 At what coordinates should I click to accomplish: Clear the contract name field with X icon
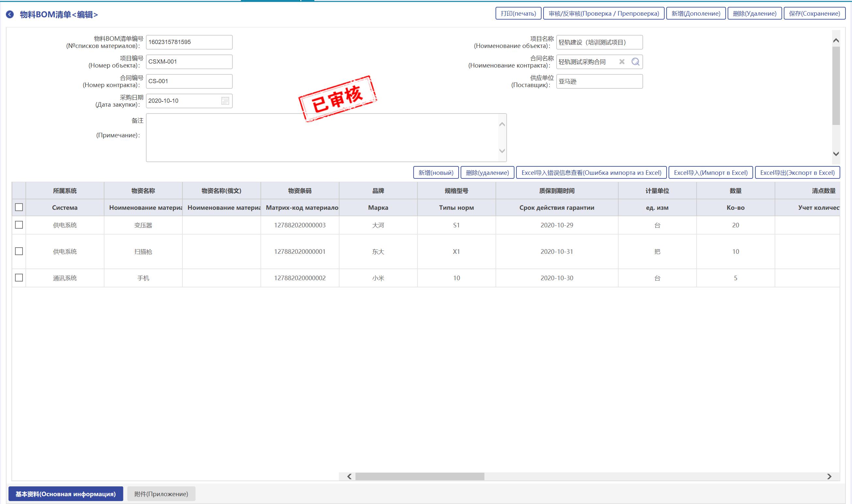tap(622, 62)
